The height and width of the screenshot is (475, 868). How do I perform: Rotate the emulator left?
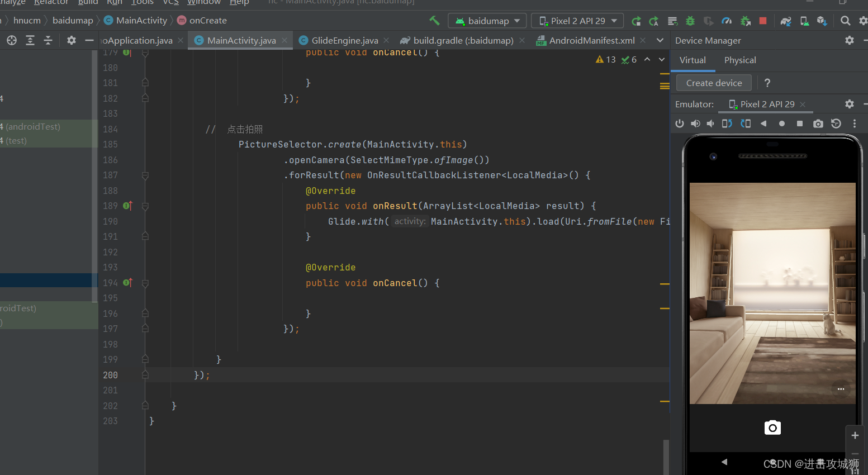point(727,123)
